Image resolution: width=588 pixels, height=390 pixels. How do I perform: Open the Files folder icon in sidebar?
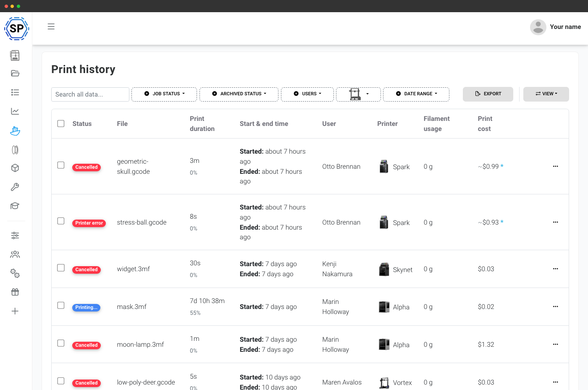(15, 73)
